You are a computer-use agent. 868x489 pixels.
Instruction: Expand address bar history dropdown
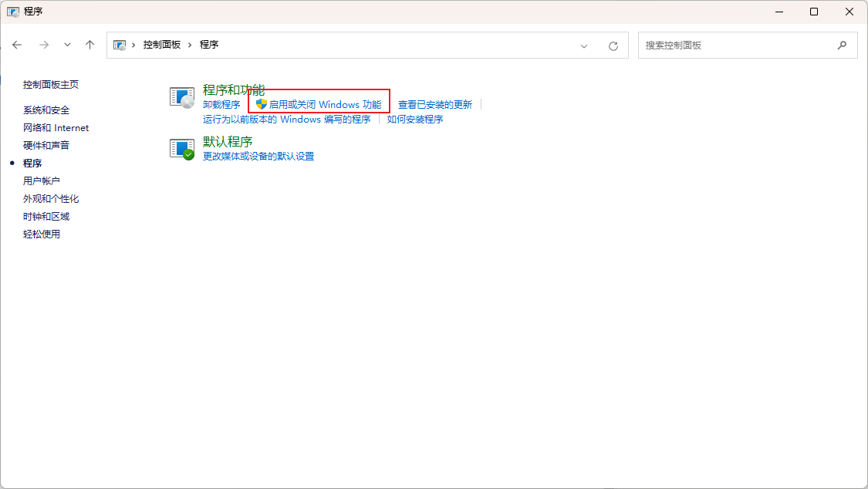click(584, 46)
